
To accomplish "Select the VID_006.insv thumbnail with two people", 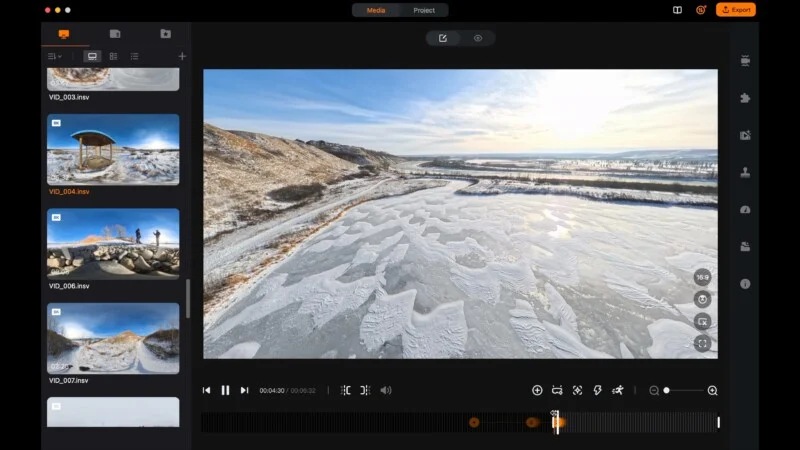I will tap(113, 244).
